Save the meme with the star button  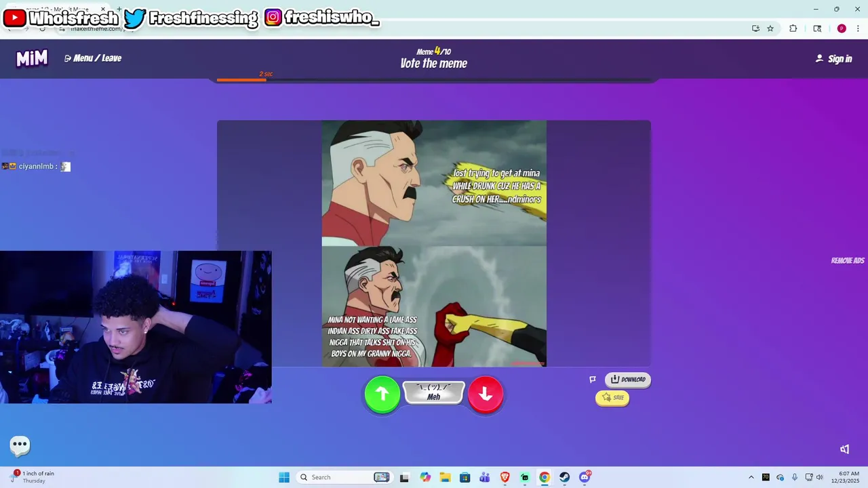coord(612,398)
